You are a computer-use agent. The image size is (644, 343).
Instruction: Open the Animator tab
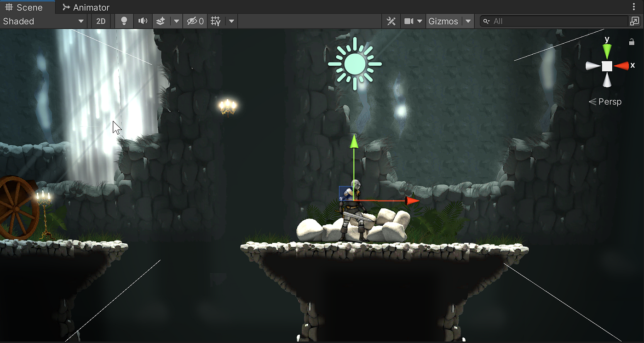[x=86, y=7]
